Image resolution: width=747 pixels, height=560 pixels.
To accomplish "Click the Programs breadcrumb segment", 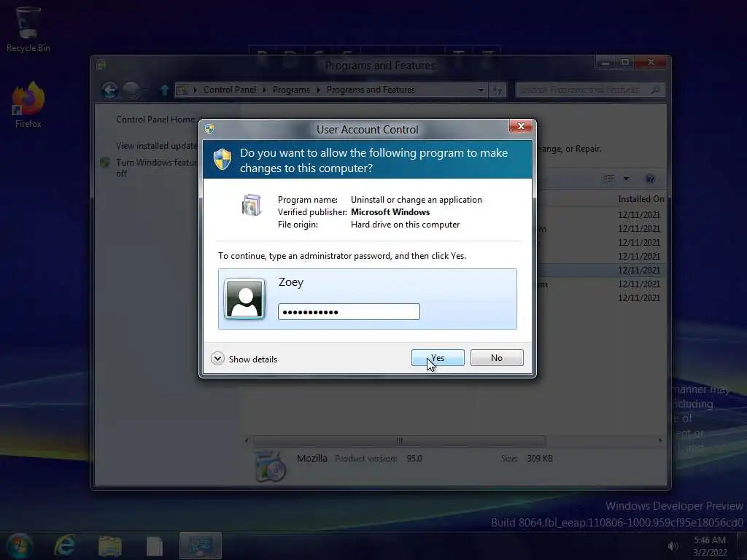I will [291, 90].
